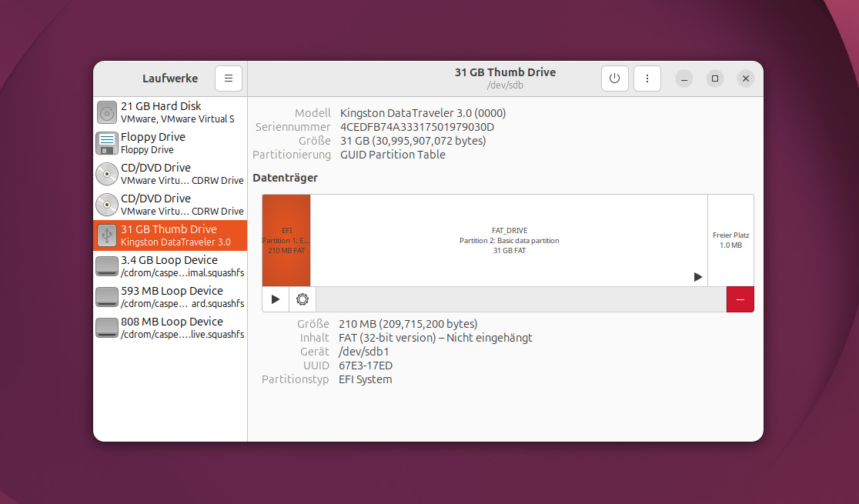The width and height of the screenshot is (859, 504).
Task: Click the GUID Partition Table text
Action: point(393,155)
